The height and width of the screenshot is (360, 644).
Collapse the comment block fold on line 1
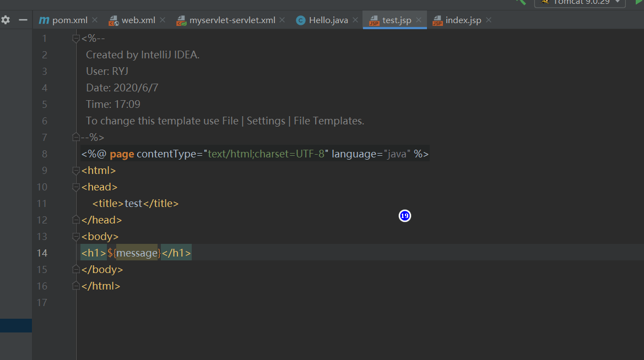click(76, 39)
